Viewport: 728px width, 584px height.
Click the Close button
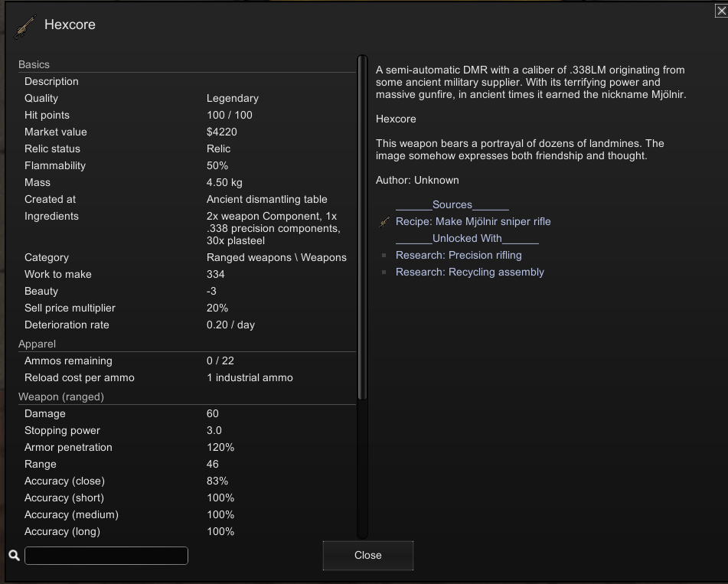click(x=367, y=555)
